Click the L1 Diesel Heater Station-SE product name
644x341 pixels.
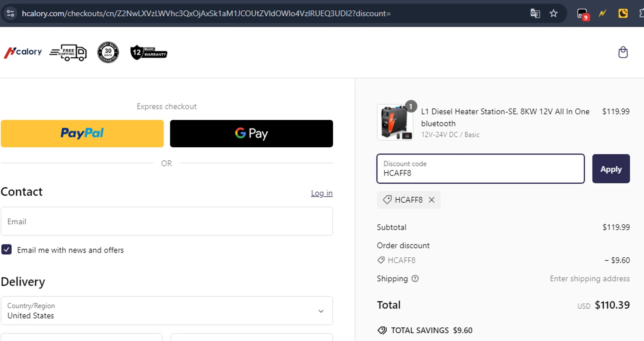click(505, 117)
